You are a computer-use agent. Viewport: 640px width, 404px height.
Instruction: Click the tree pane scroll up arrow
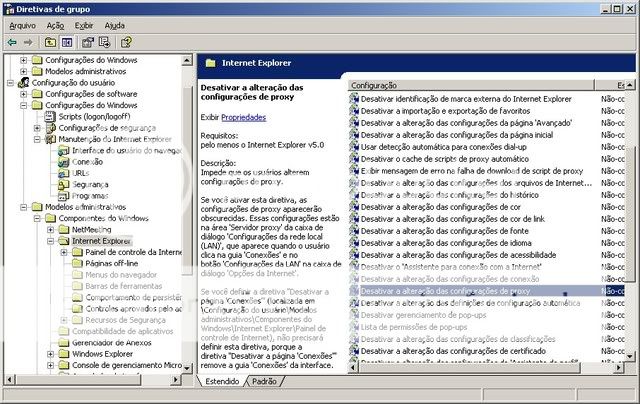click(187, 60)
